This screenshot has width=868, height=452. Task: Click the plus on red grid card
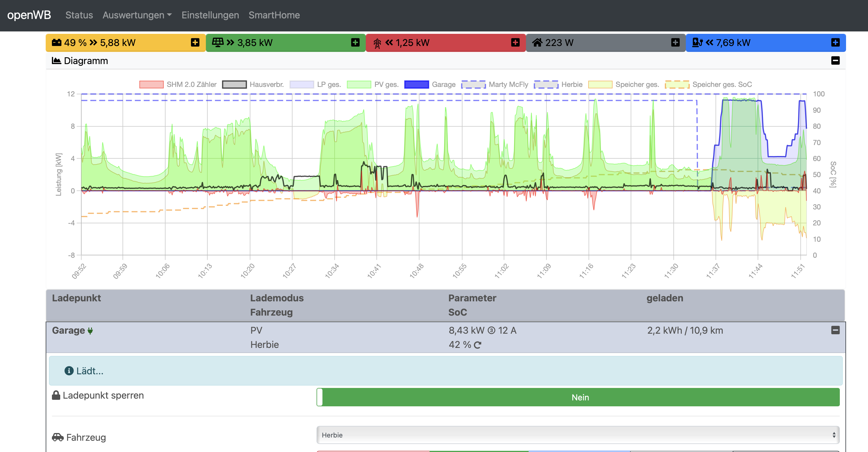(x=515, y=42)
